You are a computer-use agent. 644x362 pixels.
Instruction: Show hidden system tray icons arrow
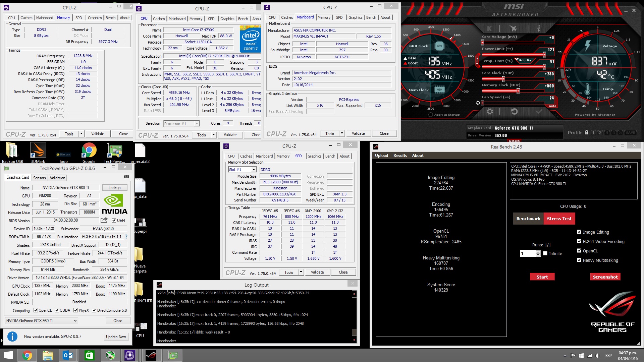[x=565, y=356]
